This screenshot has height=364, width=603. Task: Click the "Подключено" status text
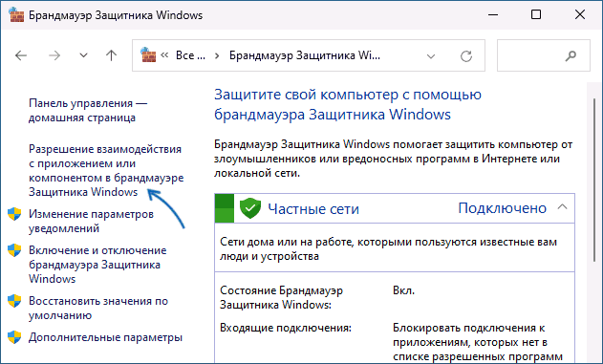coord(503,208)
